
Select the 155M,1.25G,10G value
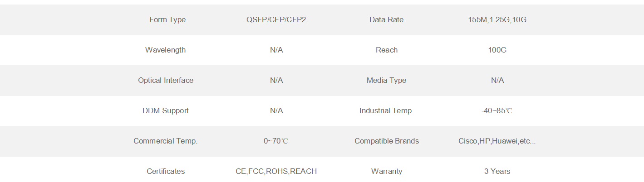pyautogui.click(x=497, y=19)
